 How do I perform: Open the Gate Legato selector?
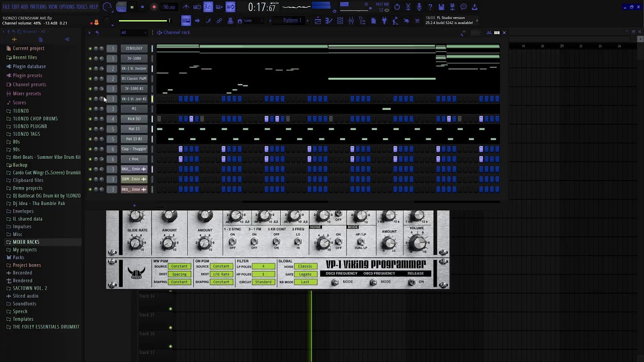(x=305, y=275)
